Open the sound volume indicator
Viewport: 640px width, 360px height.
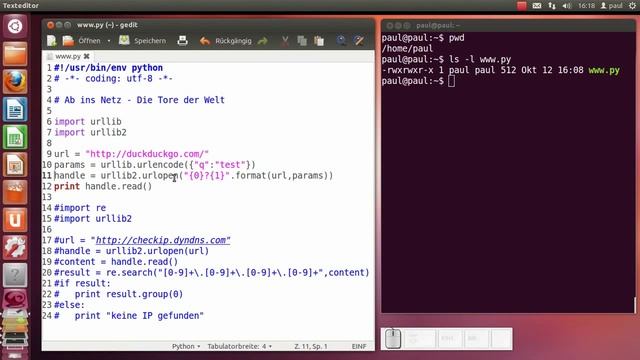[567, 5]
